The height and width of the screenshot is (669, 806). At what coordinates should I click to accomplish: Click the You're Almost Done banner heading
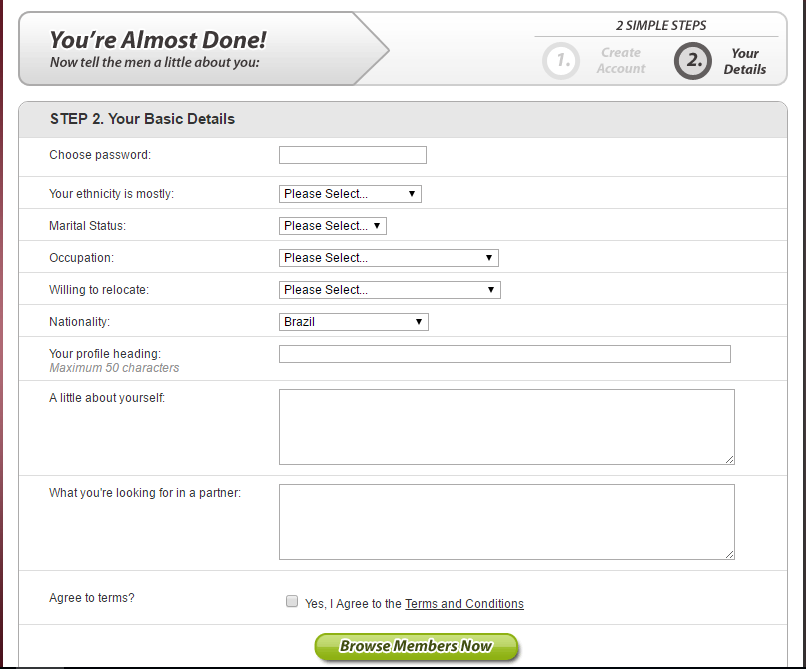pos(158,40)
